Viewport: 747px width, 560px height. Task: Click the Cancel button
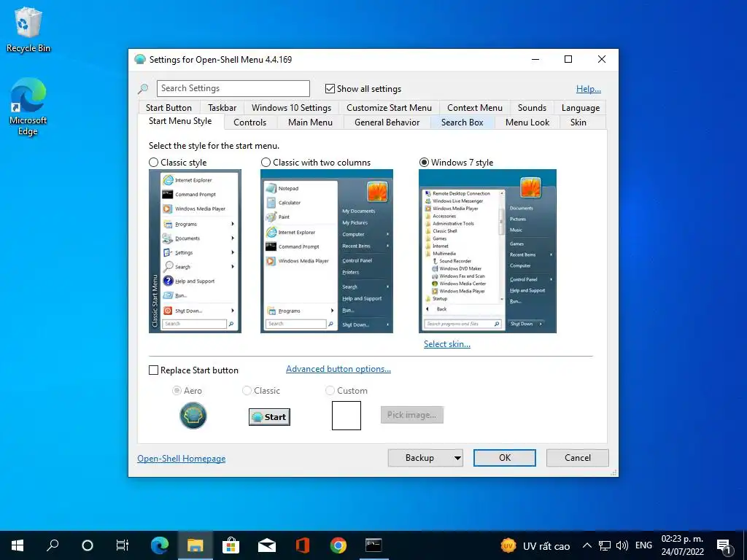coord(578,458)
